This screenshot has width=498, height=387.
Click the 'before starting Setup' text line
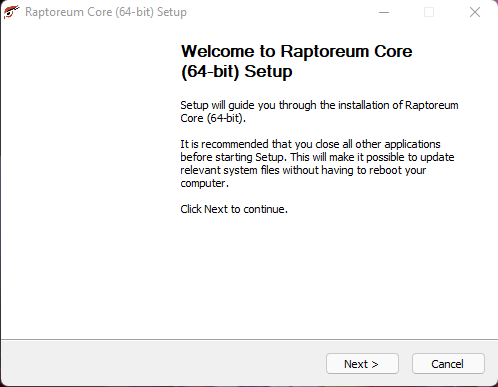tap(317, 157)
